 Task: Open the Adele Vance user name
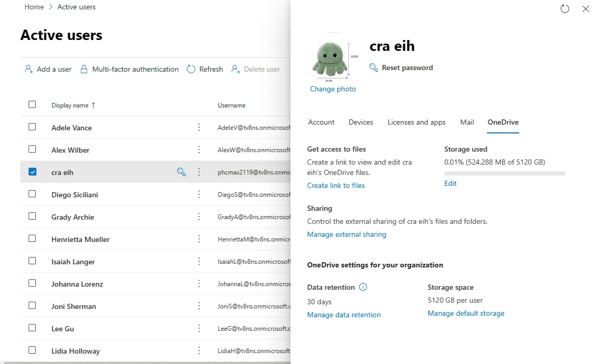(x=72, y=128)
